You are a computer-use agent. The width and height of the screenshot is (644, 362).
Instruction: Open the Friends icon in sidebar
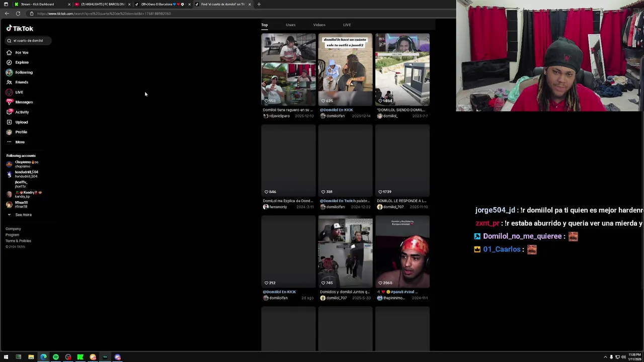click(9, 82)
